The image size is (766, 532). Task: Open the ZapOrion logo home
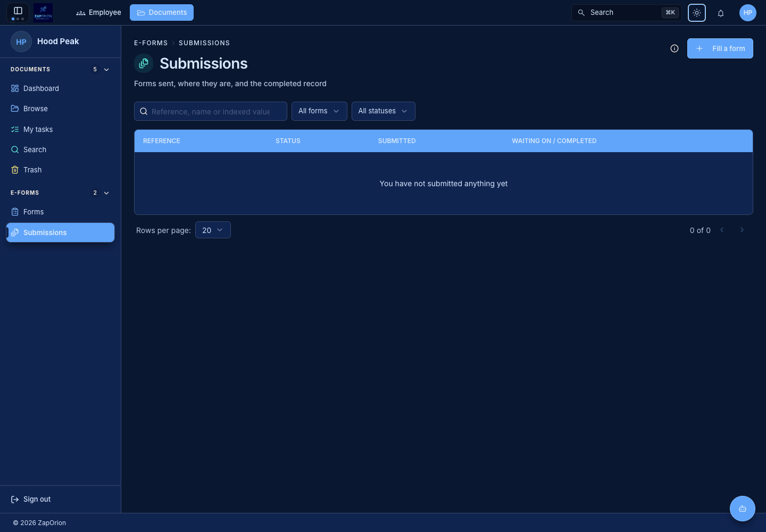[x=43, y=12]
